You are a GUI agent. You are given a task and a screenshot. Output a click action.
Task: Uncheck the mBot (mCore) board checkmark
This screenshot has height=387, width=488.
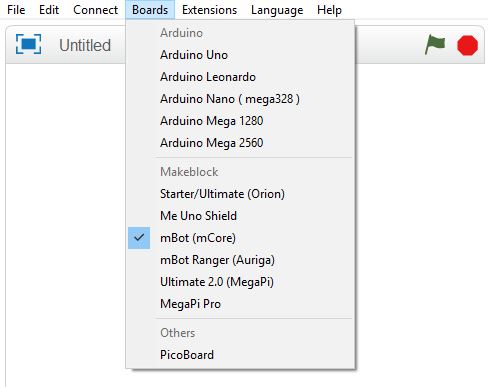(x=139, y=238)
